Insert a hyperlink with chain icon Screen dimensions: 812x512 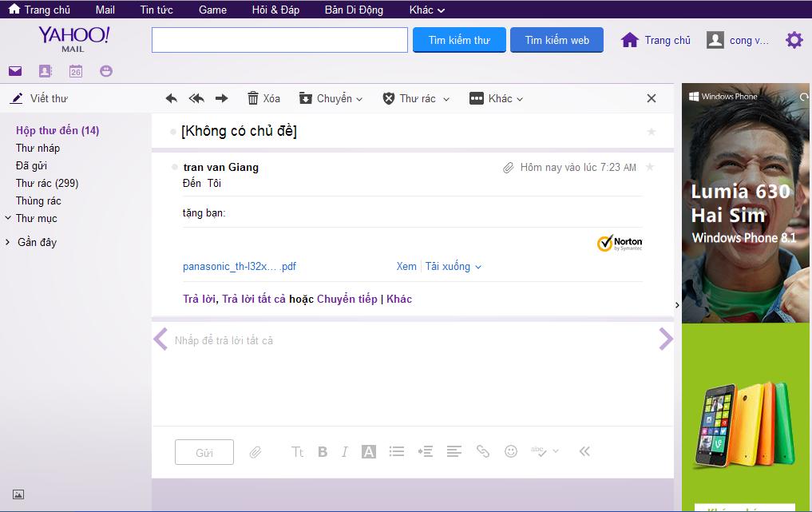(482, 451)
